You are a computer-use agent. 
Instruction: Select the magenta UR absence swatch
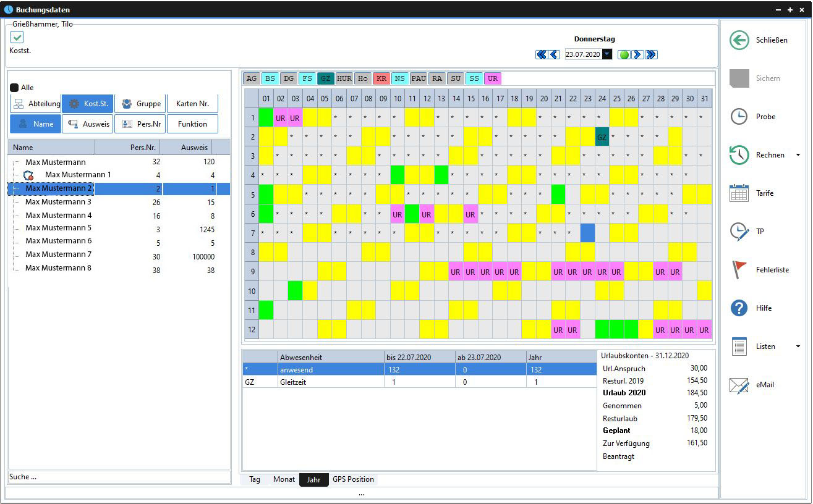point(492,78)
